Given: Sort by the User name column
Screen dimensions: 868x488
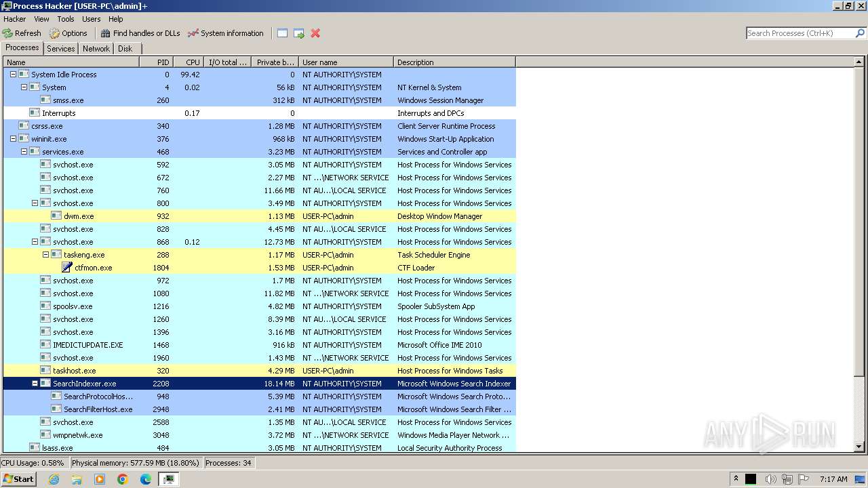Looking at the screenshot, I should coord(346,62).
